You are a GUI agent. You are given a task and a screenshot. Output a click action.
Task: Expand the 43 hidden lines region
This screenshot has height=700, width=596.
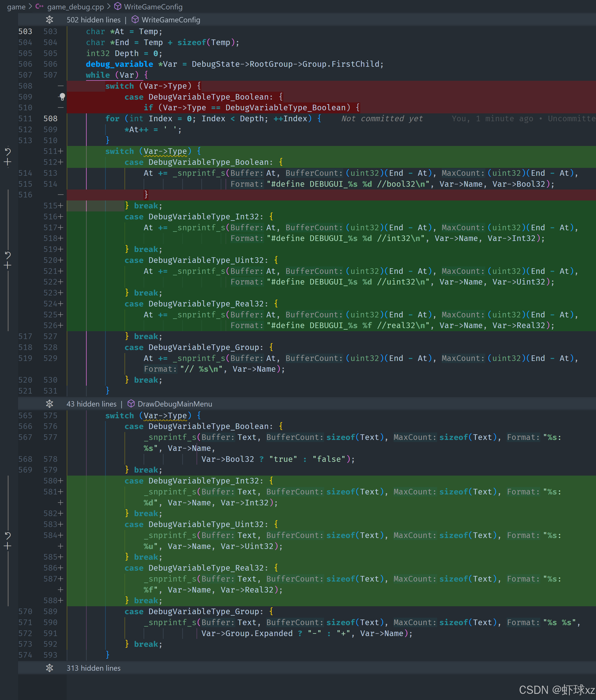50,404
